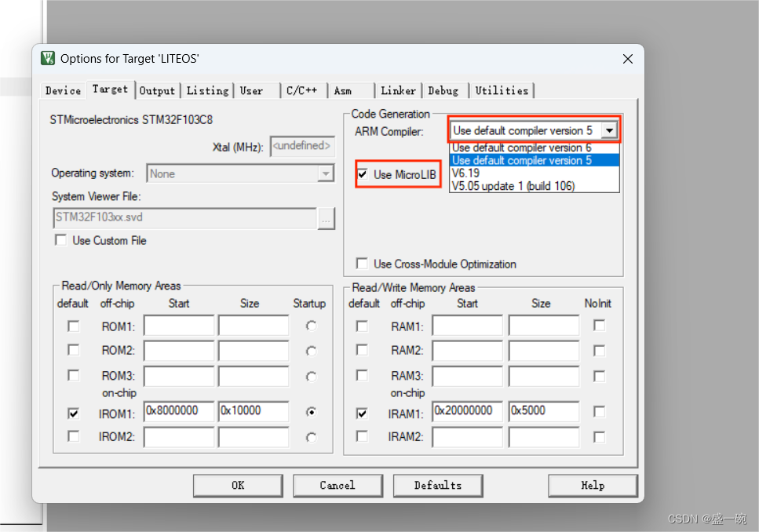This screenshot has height=532, width=759.
Task: Click the ROM1 Size field
Action: coord(254,326)
